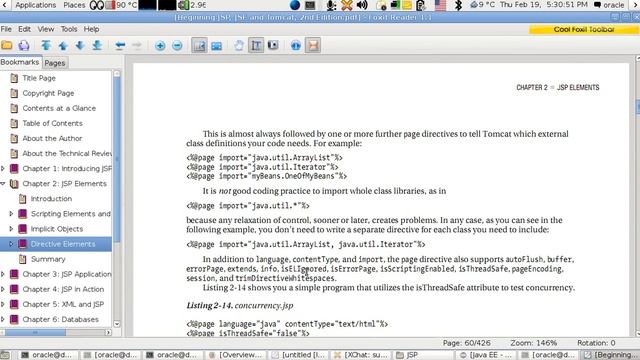The image size is (640, 360).
Task: Click the Print toolbar icon
Action: (x=24, y=45)
